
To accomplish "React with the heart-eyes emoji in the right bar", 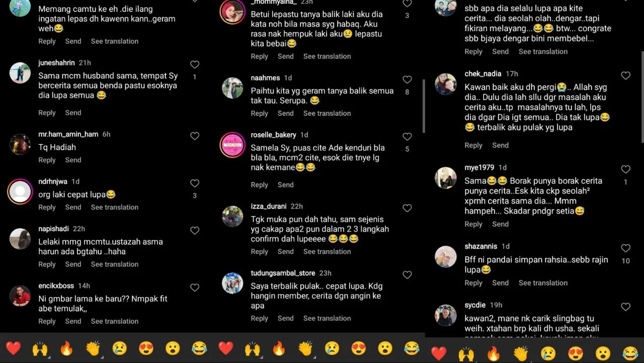I will (576, 353).
